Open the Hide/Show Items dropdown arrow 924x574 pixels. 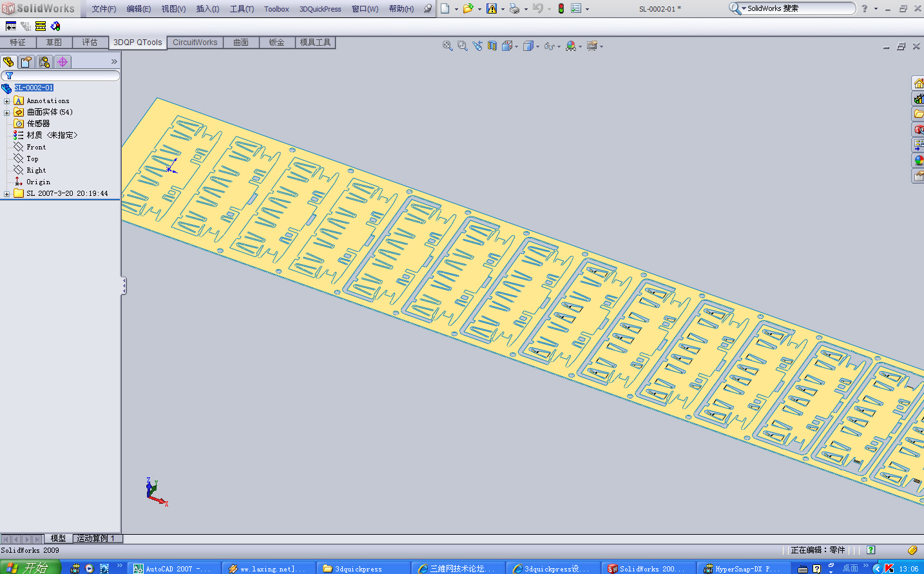tap(559, 46)
